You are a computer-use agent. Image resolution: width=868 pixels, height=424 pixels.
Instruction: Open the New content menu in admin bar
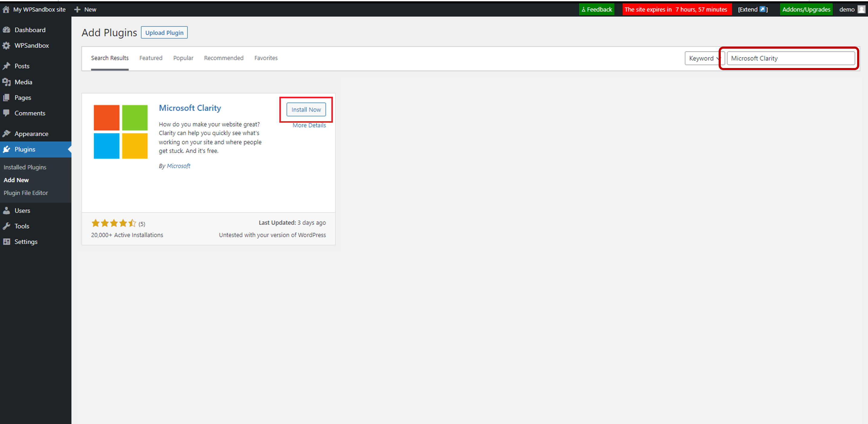point(86,9)
